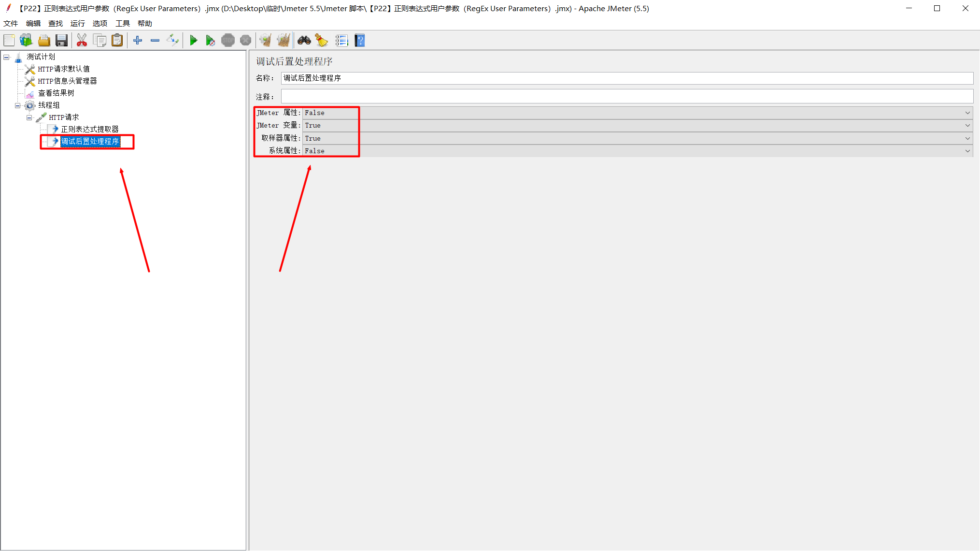Image resolution: width=980 pixels, height=551 pixels.
Task: Click the Copy icon in toolbar
Action: coord(99,41)
